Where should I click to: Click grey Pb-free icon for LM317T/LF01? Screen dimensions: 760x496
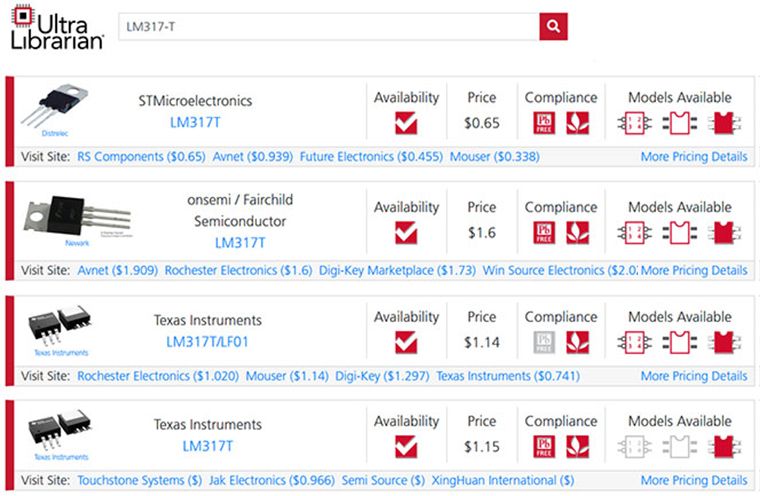[x=542, y=342]
